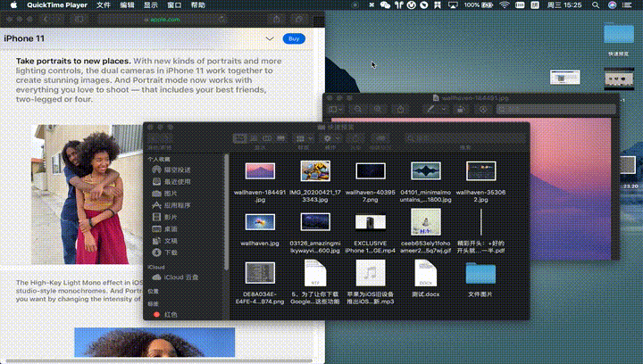Select the EXCLUSIVE iPhone mp4 video
Viewport: 643px width, 364px height.
pyautogui.click(x=371, y=222)
